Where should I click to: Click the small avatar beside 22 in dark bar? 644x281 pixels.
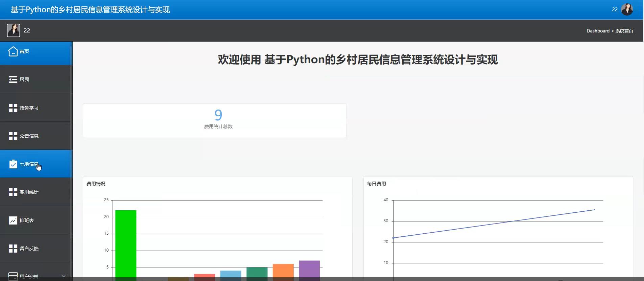[x=14, y=30]
